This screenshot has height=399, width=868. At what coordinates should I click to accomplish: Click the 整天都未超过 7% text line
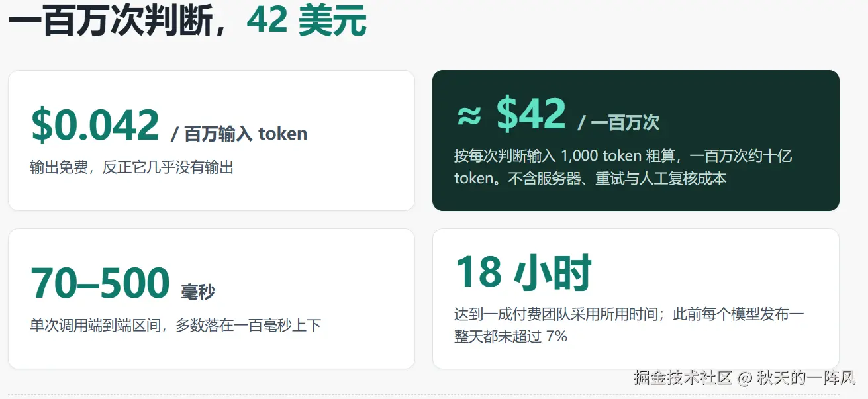(x=510, y=337)
